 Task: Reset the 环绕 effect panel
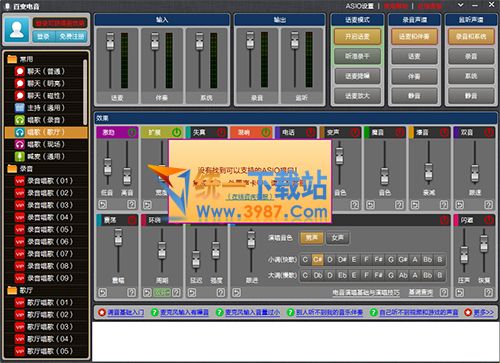tap(147, 293)
